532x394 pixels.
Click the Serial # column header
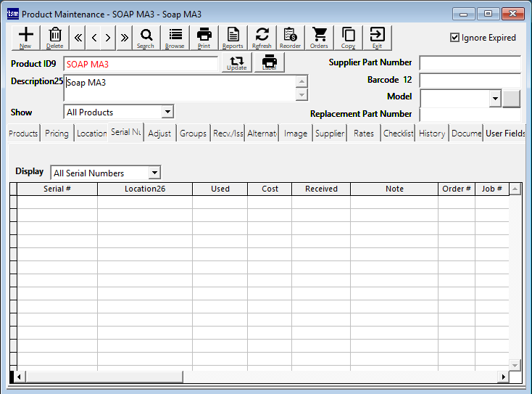point(57,189)
